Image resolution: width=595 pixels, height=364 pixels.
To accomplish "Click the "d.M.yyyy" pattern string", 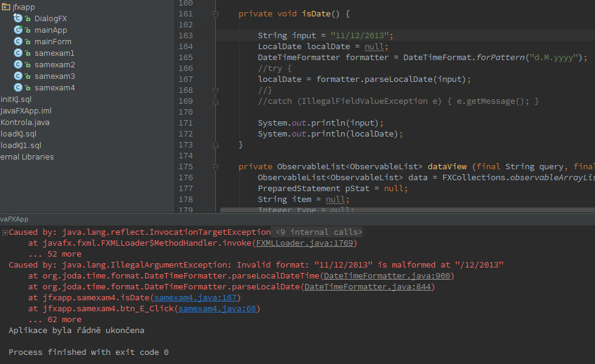I will tap(554, 57).
